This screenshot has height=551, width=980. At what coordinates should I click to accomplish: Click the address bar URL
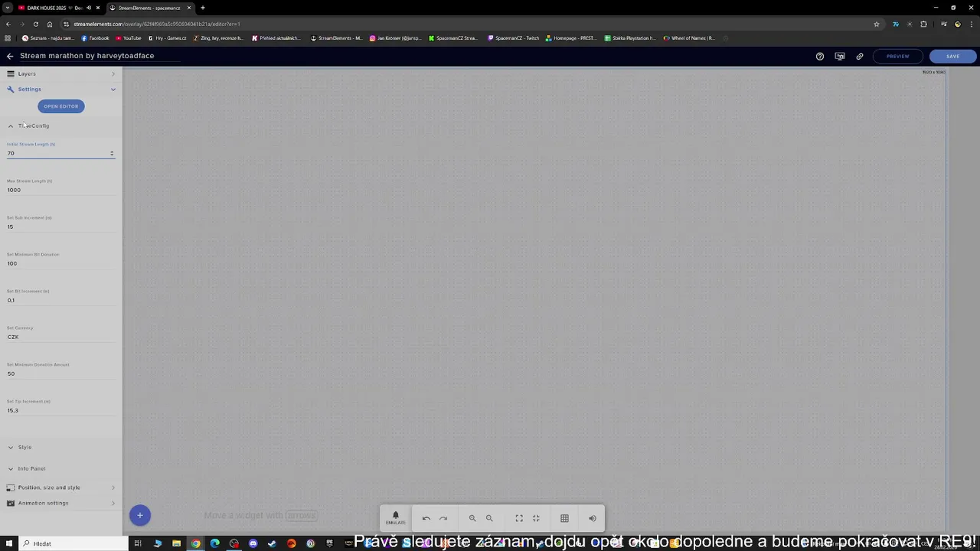(x=156, y=24)
